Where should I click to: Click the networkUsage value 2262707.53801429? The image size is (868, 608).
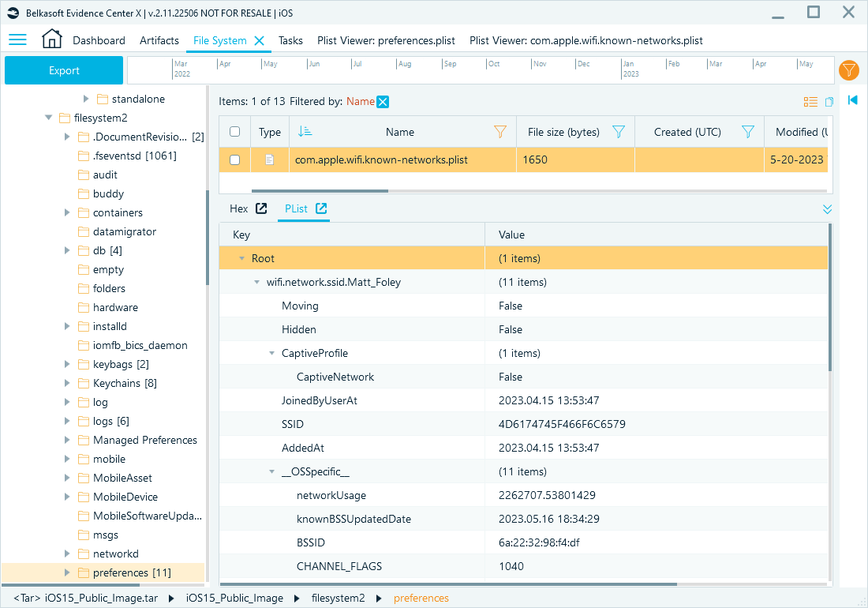(x=547, y=495)
